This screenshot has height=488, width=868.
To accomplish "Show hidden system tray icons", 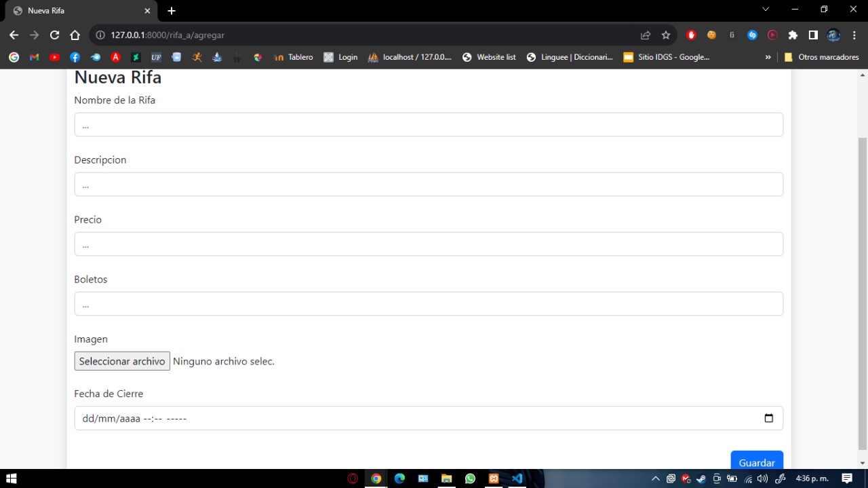I will pos(656,478).
